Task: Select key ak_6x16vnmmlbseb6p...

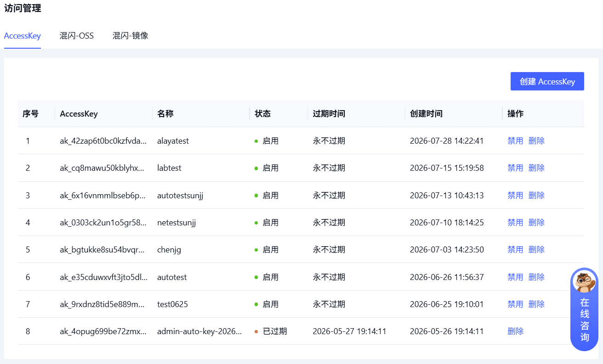Action: point(103,196)
